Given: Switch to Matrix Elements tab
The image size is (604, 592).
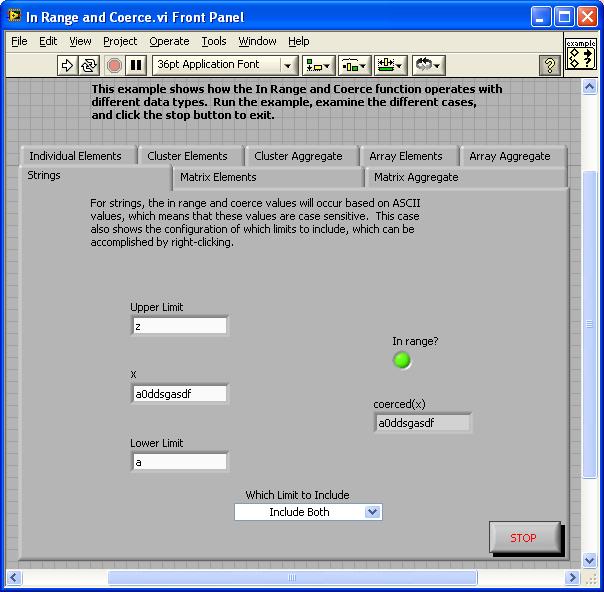Looking at the screenshot, I should pos(268,177).
